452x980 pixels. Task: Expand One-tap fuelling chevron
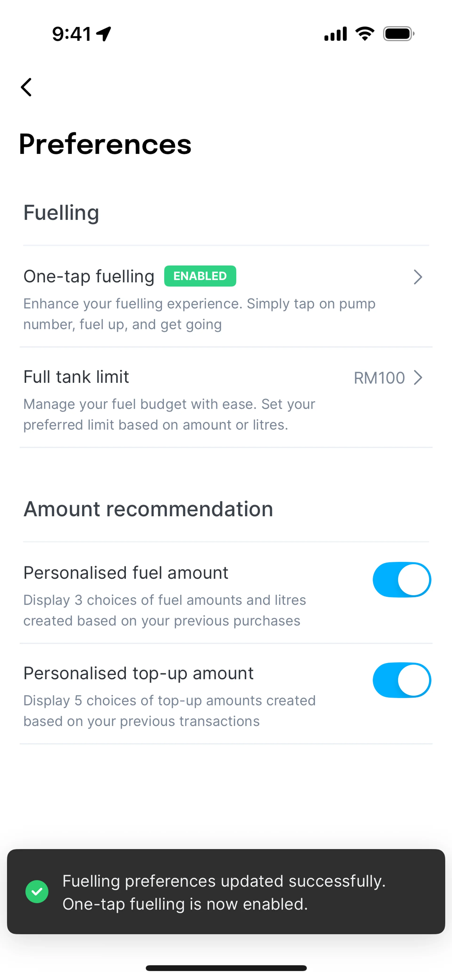pos(418,277)
